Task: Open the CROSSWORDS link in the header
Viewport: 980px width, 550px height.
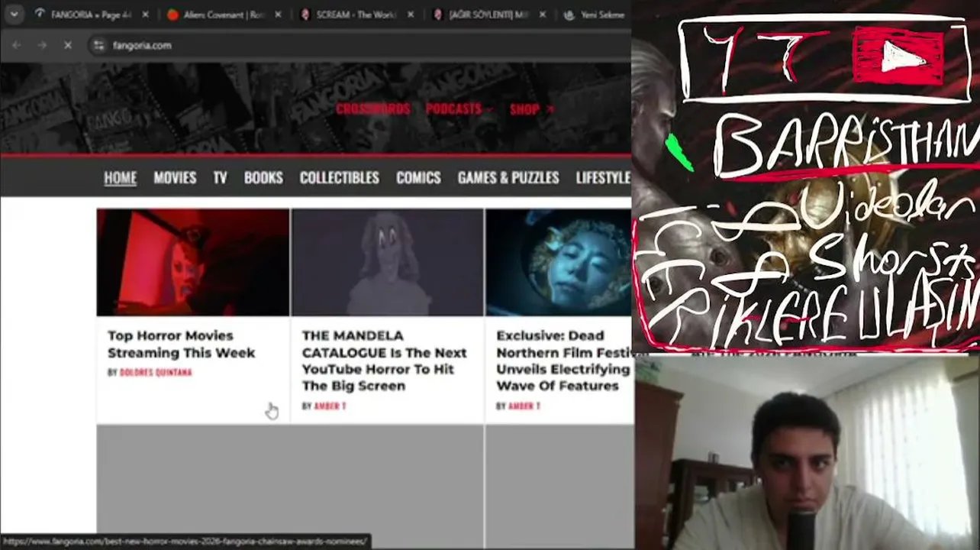Action: point(373,108)
